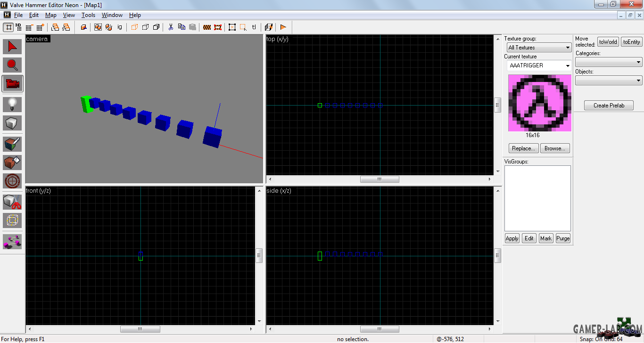Image resolution: width=644 pixels, height=343 pixels.
Task: Choose the Magnify tool
Action: coord(12,65)
